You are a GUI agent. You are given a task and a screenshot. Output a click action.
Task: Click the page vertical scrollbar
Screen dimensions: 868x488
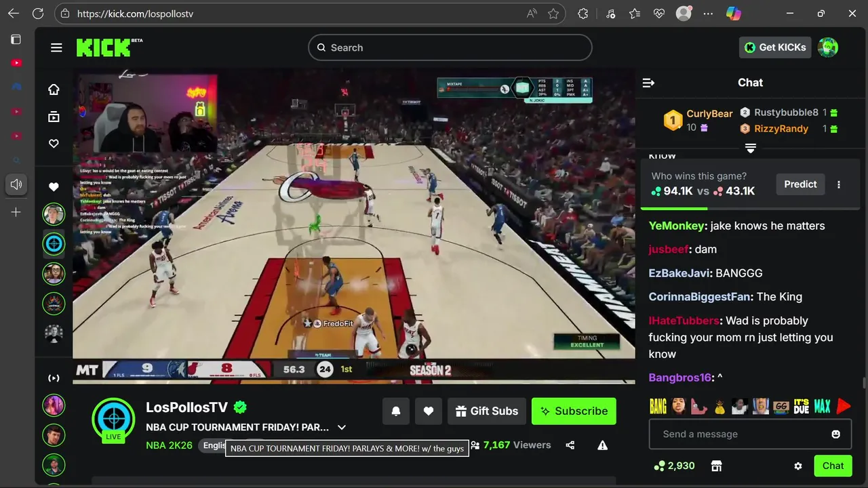click(864, 382)
